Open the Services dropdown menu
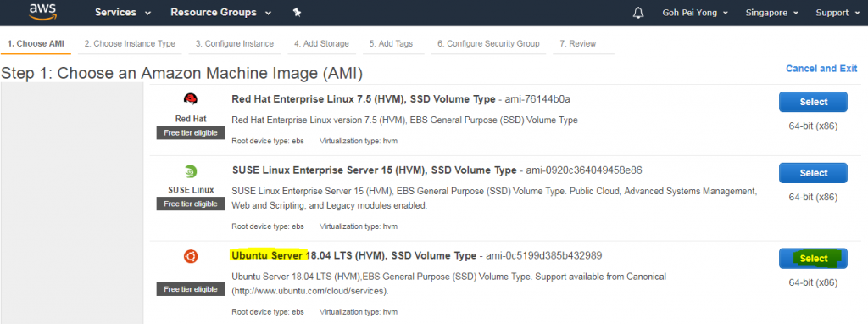The image size is (868, 324). 123,12
